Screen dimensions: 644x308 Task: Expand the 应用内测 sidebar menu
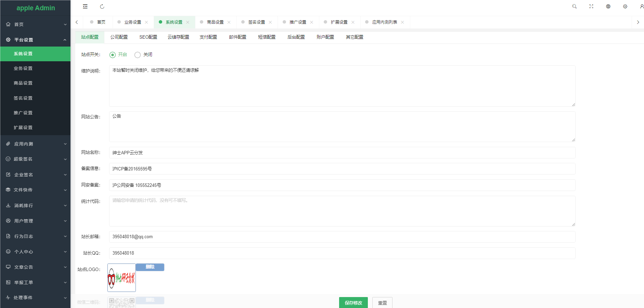click(35, 144)
